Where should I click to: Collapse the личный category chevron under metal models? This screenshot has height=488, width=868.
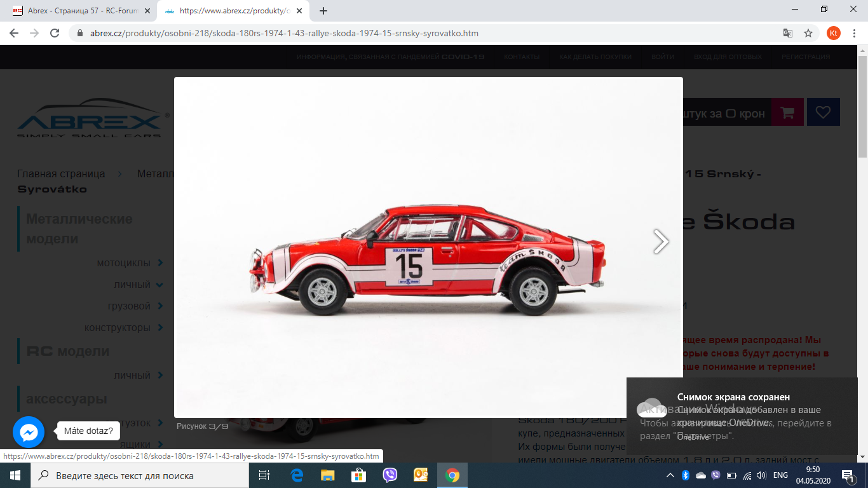pos(160,284)
